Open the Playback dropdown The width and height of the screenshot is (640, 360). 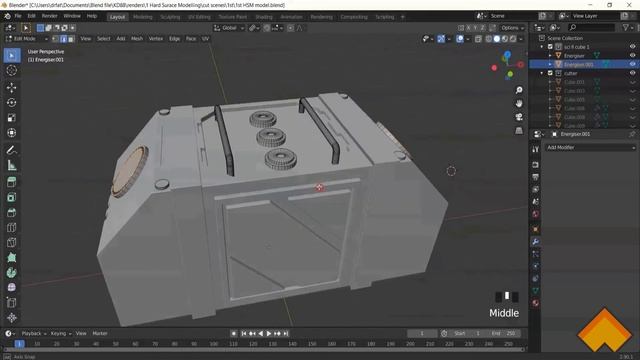pyautogui.click(x=34, y=333)
